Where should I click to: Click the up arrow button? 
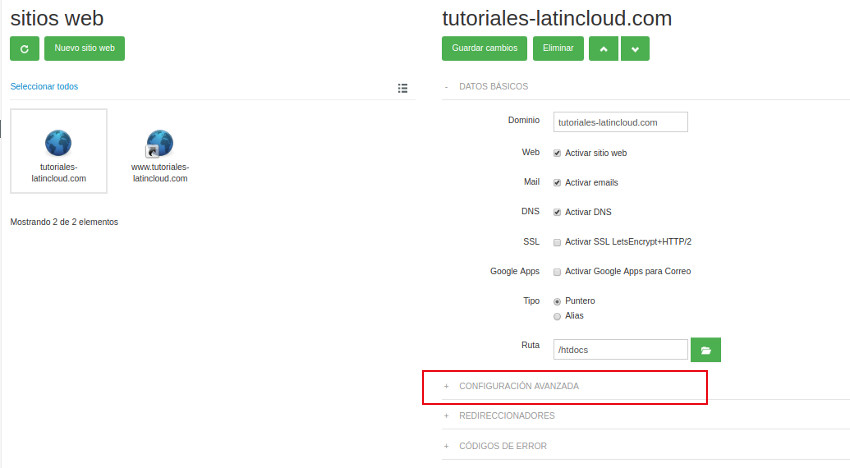point(603,48)
